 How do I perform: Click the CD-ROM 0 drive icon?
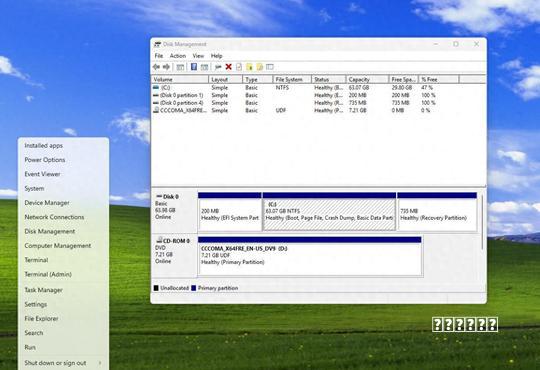159,240
